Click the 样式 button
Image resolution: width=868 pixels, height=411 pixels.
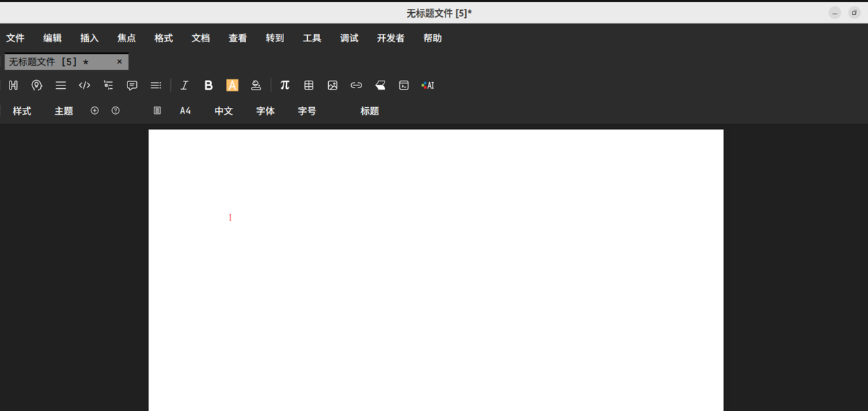pos(22,111)
